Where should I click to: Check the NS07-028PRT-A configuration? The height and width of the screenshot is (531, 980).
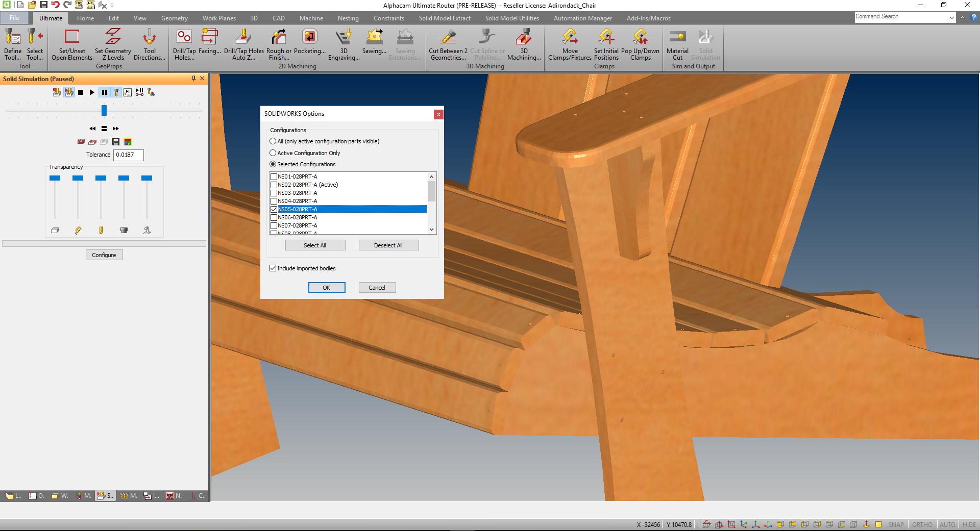(x=274, y=225)
